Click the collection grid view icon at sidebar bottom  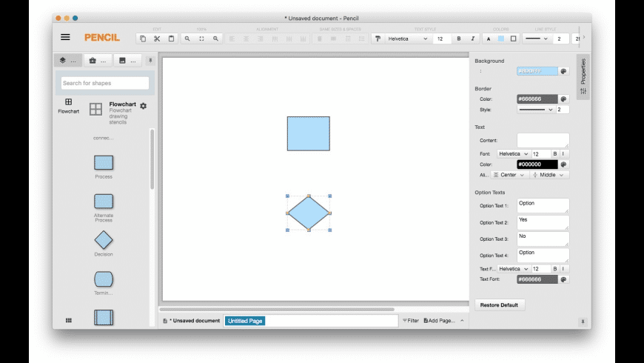point(69,320)
